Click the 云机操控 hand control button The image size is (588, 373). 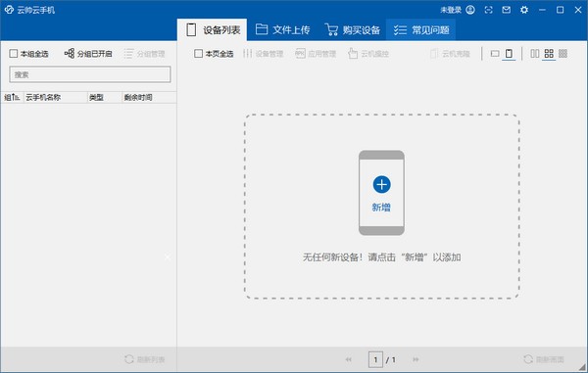[368, 54]
